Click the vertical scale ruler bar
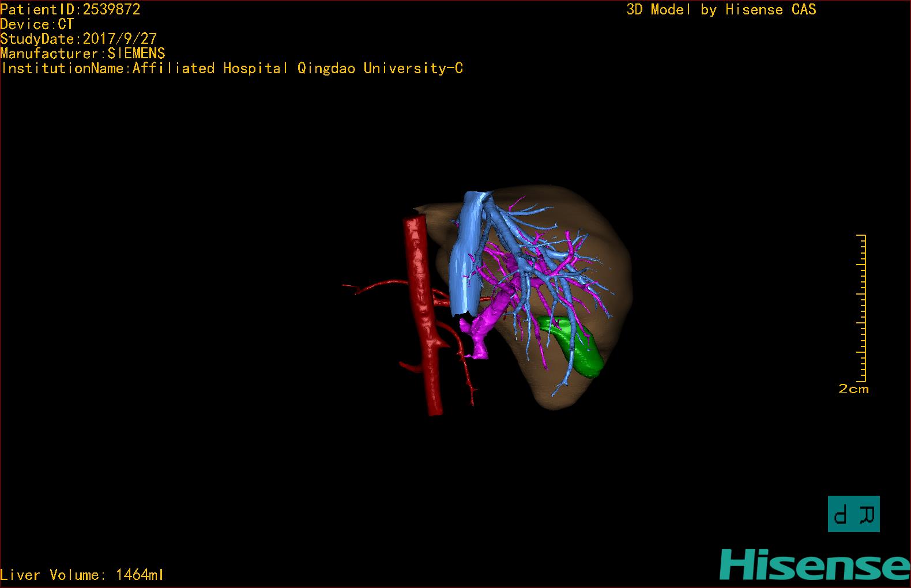911x588 pixels. 861,308
